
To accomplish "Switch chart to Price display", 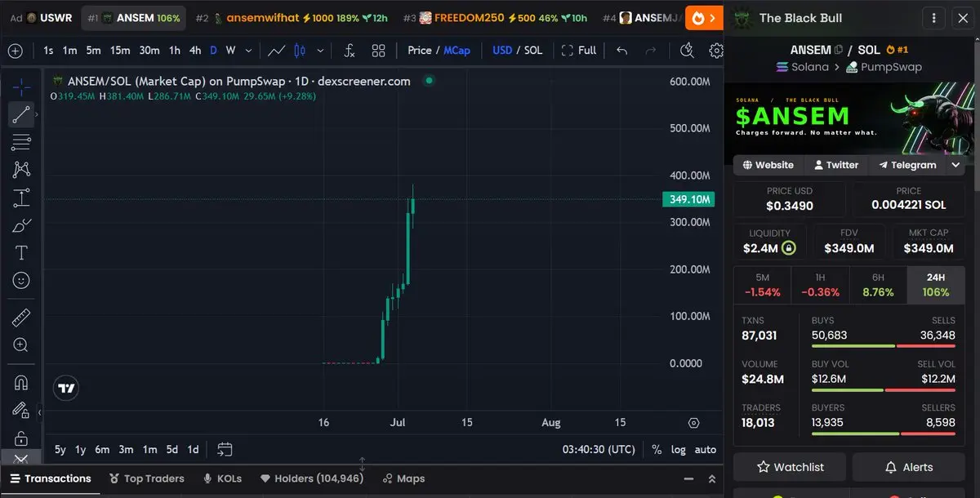I will [420, 51].
